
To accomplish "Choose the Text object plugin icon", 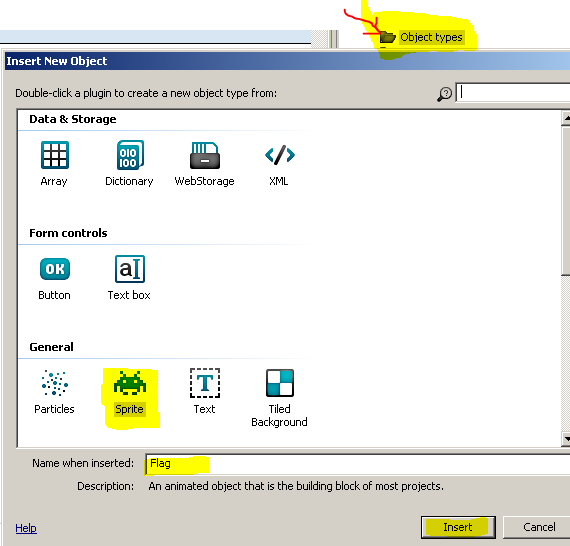I will tap(205, 383).
